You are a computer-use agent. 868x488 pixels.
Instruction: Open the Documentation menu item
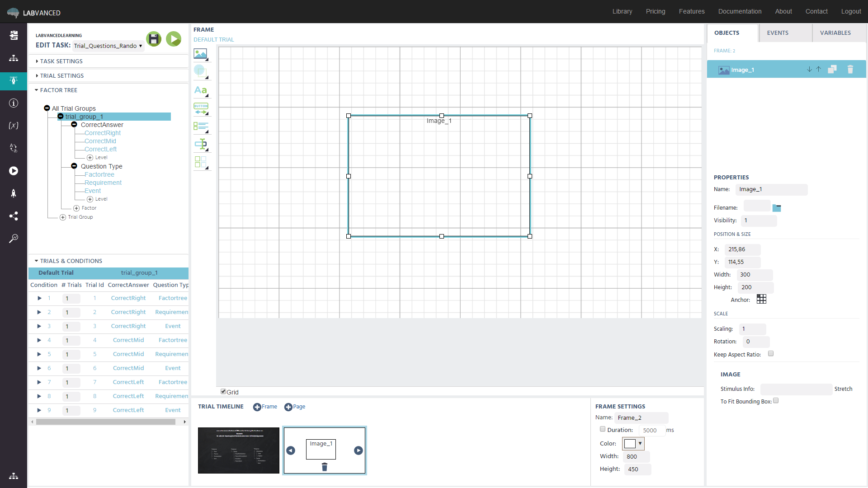(740, 11)
